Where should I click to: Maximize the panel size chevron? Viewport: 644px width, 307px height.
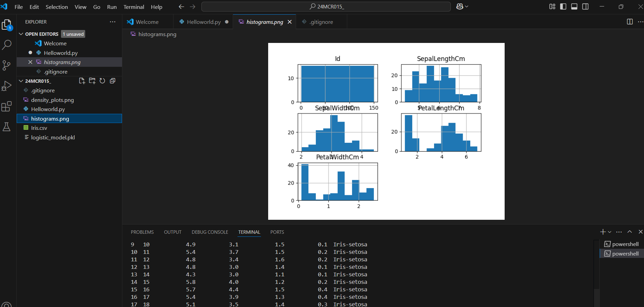tap(630, 232)
